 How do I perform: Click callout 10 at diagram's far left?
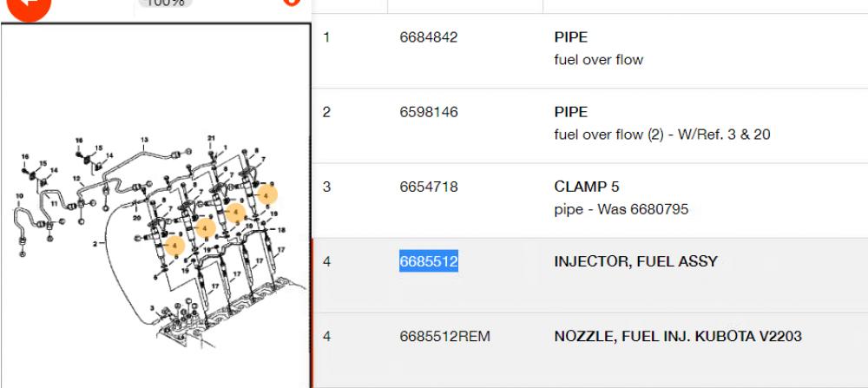coord(18,196)
